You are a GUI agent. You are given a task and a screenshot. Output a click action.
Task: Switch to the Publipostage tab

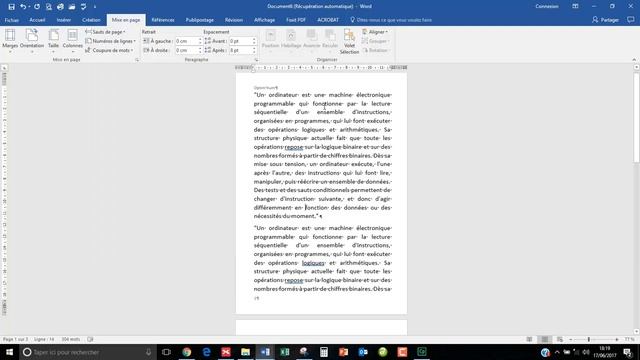[200, 20]
